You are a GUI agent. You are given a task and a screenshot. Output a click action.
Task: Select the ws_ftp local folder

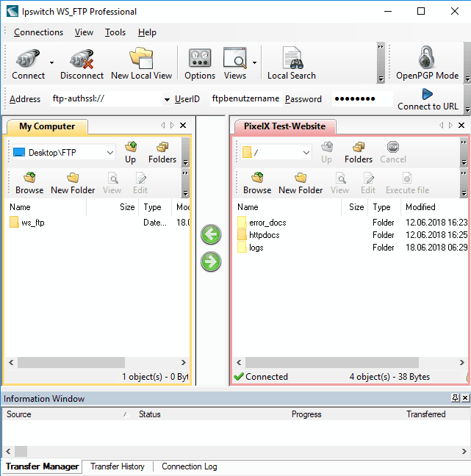click(27, 223)
